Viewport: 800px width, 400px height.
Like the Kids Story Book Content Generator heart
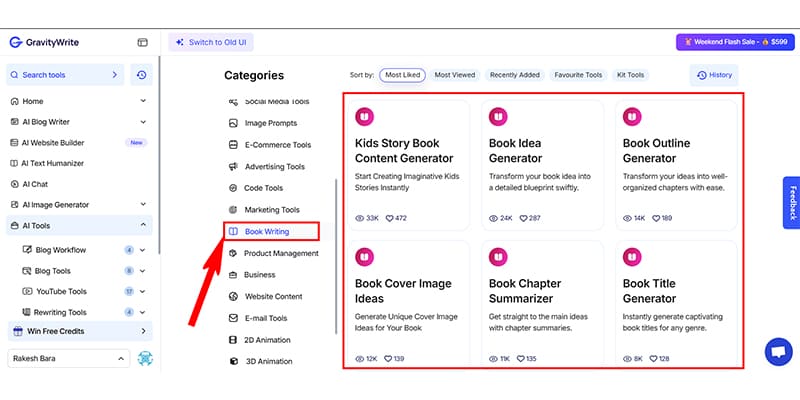pos(389,218)
